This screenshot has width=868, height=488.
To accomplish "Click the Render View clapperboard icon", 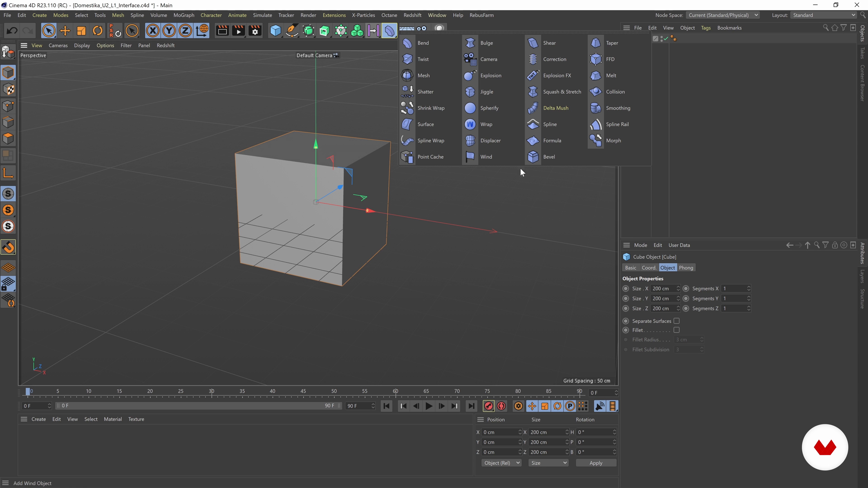I will point(222,31).
